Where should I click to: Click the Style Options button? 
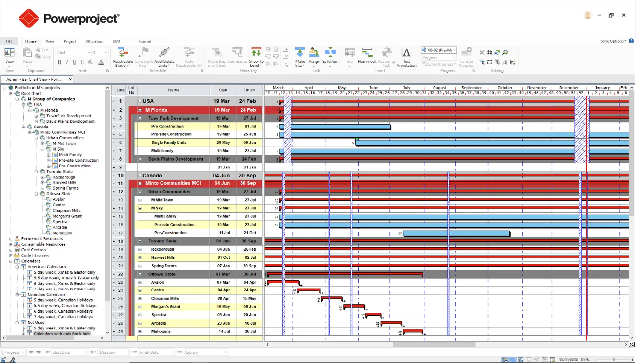(612, 41)
